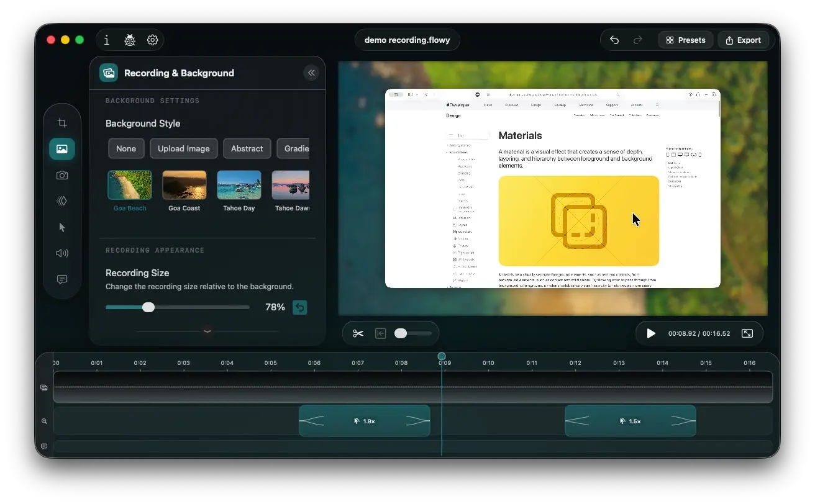Select the Goa Coast background thumbnail
815x504 pixels.
coord(184,185)
